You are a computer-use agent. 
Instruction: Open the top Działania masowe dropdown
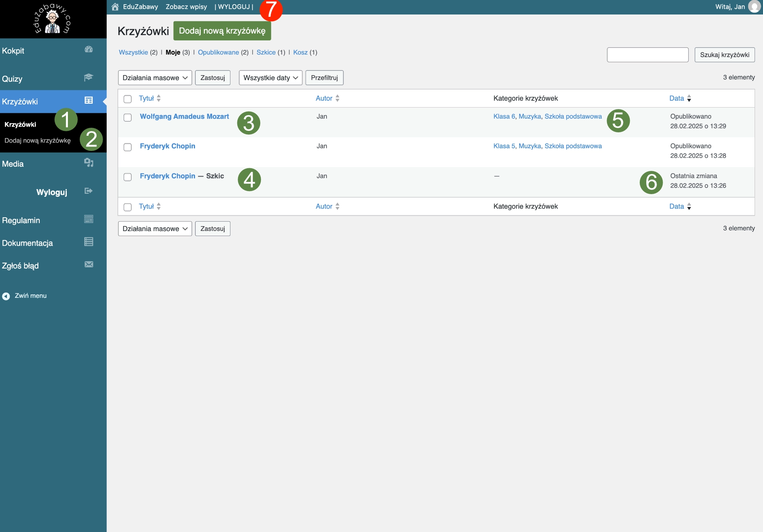pos(155,78)
